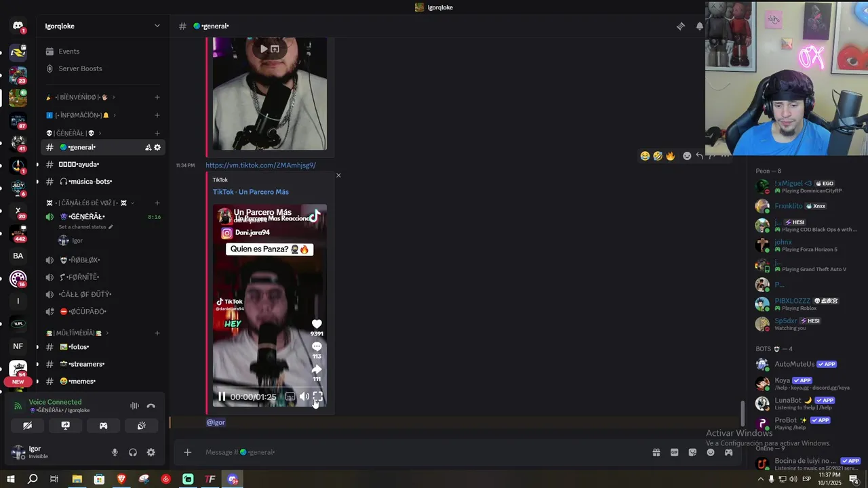This screenshot has width=868, height=488.
Task: Join the •ØČÜPÁÐØ• voice channel
Action: pos(102,312)
